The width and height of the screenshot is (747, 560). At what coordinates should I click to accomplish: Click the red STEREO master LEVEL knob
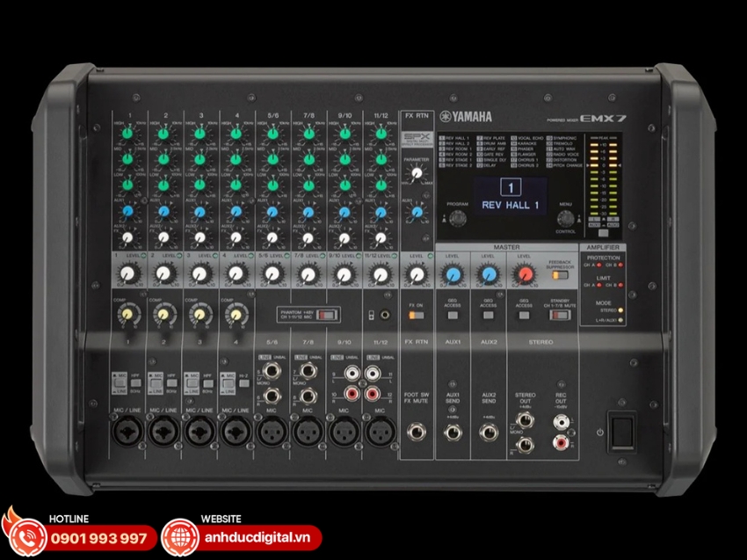click(524, 273)
